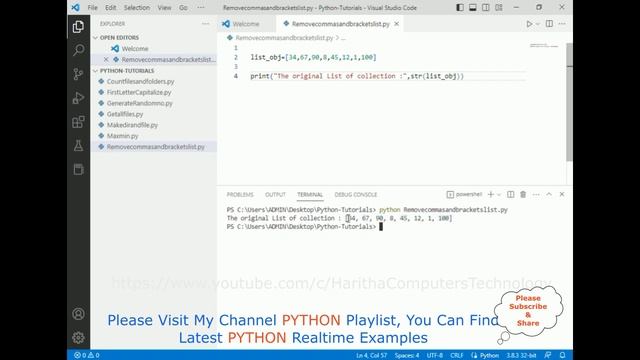640x360 pixels.
Task: Open FirstLetterCapitalize.py from explorer
Action: [139, 92]
